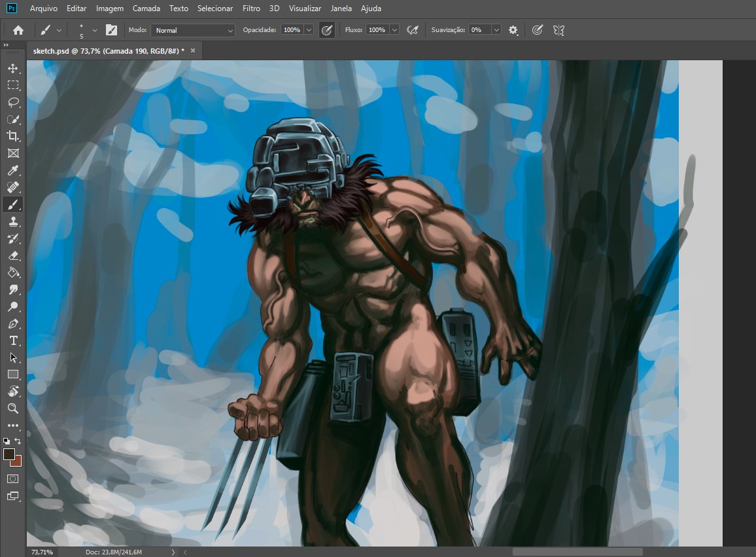756x557 pixels.
Task: Click the 73,71% zoom level field
Action: point(43,552)
